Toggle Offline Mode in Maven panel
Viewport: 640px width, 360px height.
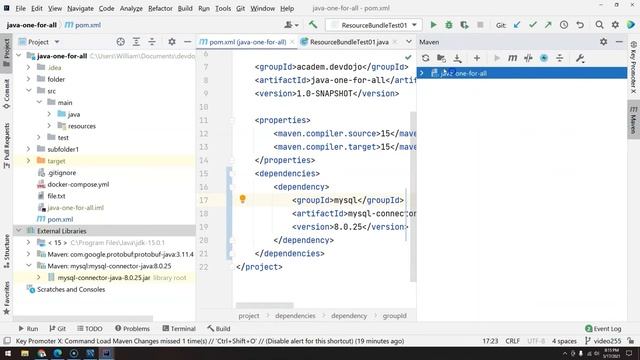pos(528,58)
